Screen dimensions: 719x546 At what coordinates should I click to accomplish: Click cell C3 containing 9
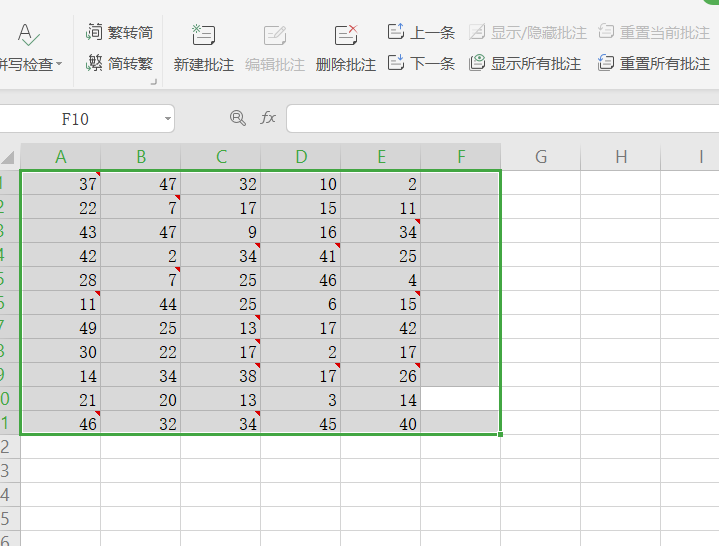click(221, 231)
